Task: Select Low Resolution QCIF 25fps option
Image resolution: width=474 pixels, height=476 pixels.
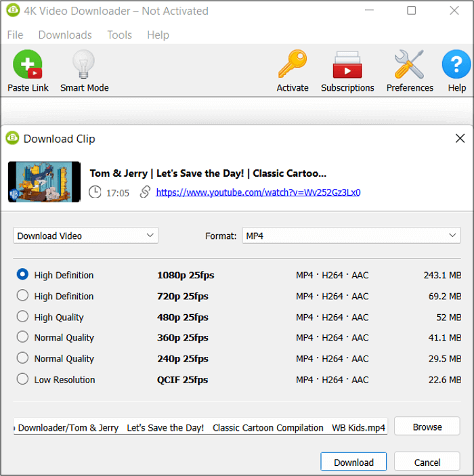Action: coord(22,379)
